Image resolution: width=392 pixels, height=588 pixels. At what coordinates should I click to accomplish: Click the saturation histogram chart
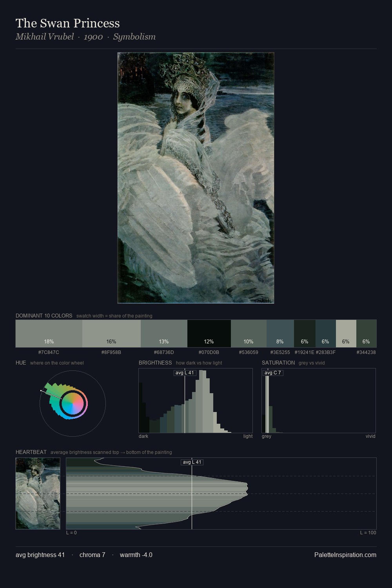pos(319,401)
